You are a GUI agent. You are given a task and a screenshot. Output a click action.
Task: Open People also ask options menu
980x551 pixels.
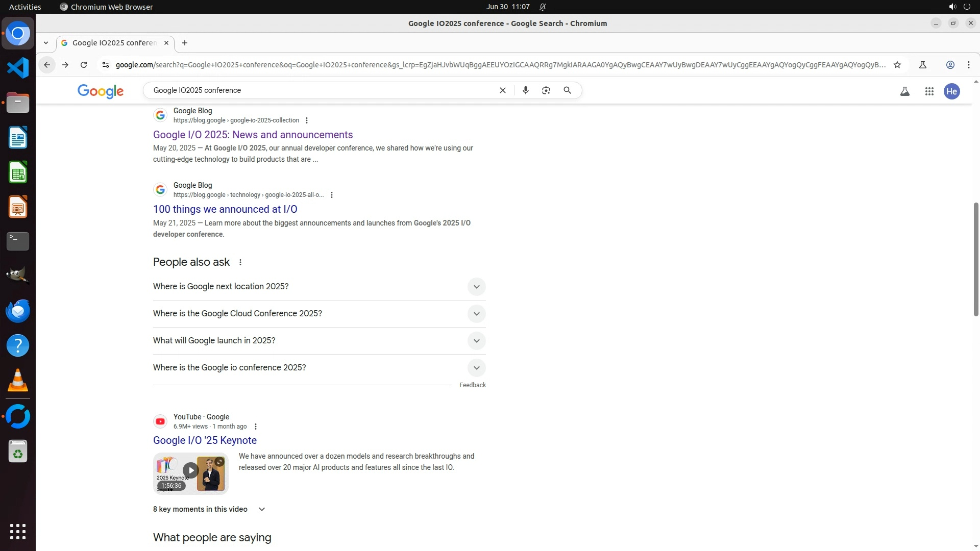240,262
